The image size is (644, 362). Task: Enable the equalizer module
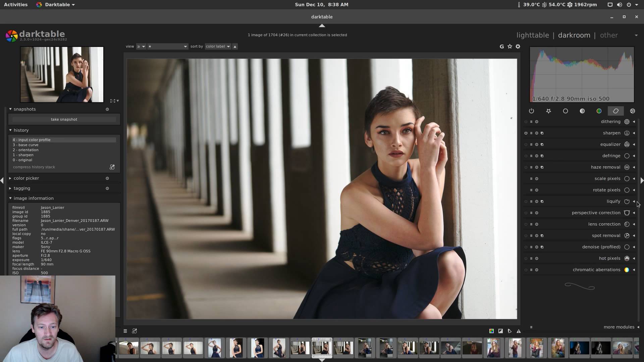(526, 144)
